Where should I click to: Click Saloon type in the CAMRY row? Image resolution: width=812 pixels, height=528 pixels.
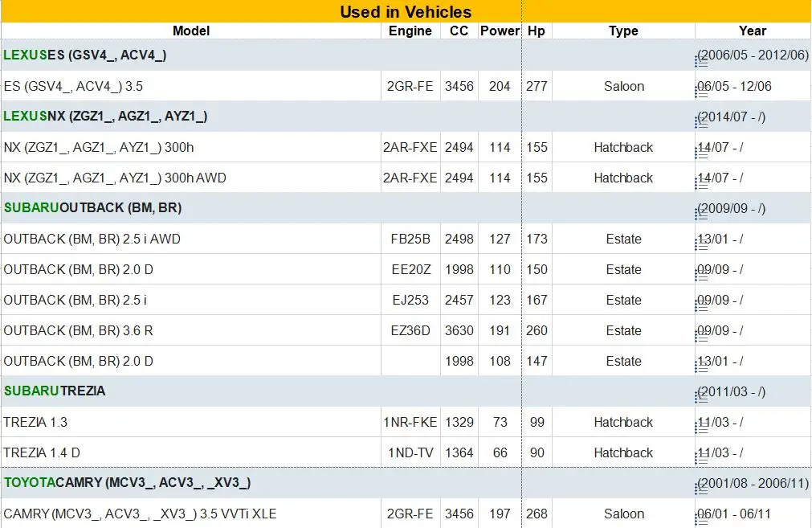[x=623, y=514]
